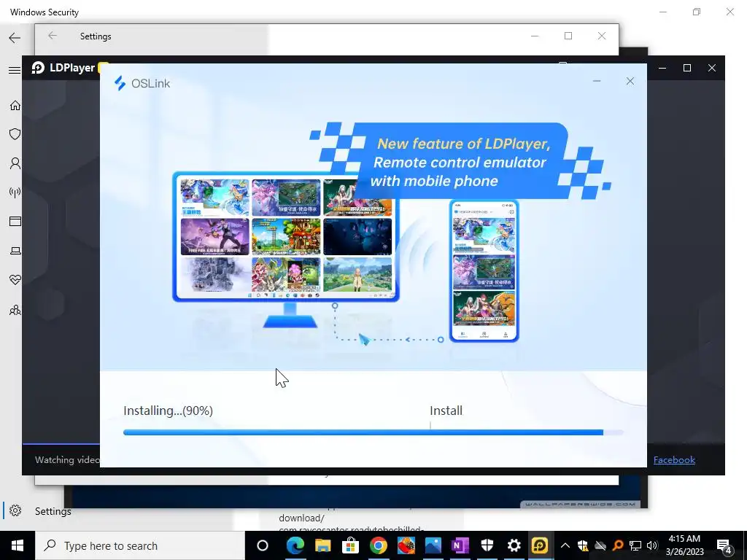Launch Microsoft Edge from taskbar
Screen dimensions: 747x560
click(x=295, y=545)
